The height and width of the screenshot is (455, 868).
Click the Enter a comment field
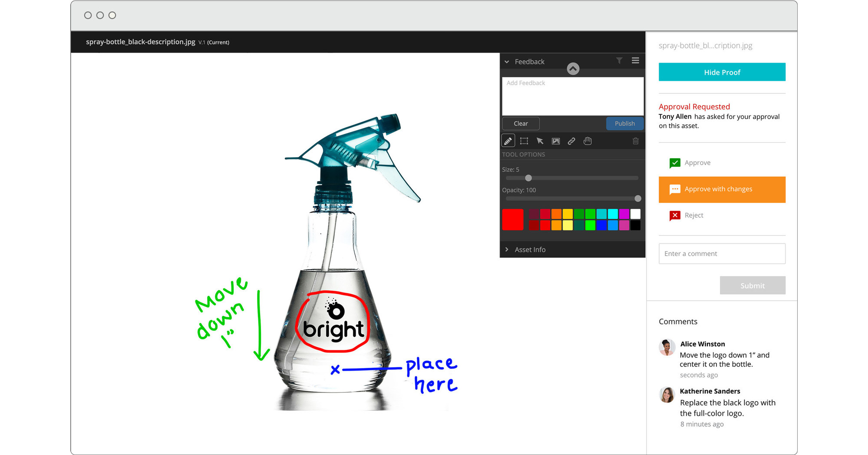(x=722, y=254)
